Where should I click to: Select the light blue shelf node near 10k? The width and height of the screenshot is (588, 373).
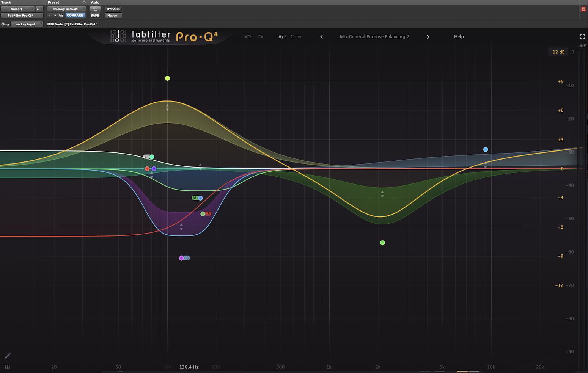[x=486, y=150]
